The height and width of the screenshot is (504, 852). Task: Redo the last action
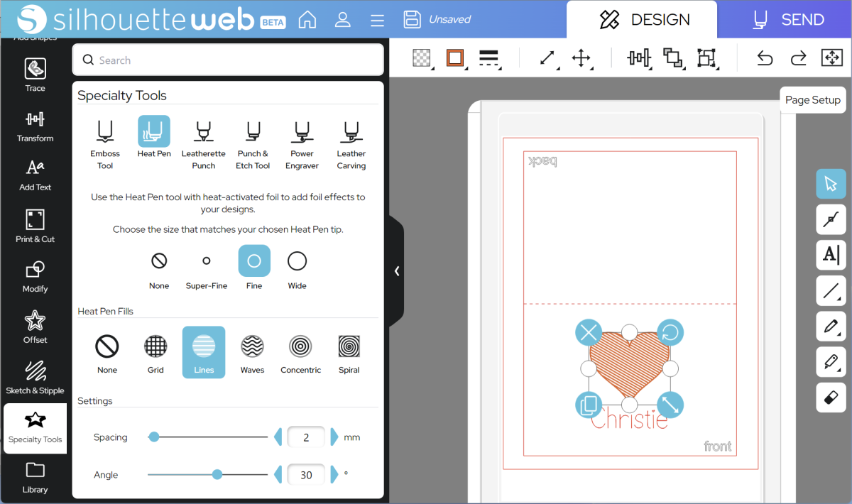(x=799, y=58)
